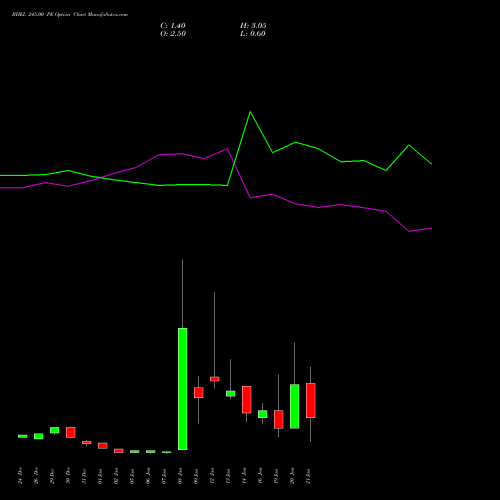Click the close value "C: 1.40"

click(x=173, y=26)
